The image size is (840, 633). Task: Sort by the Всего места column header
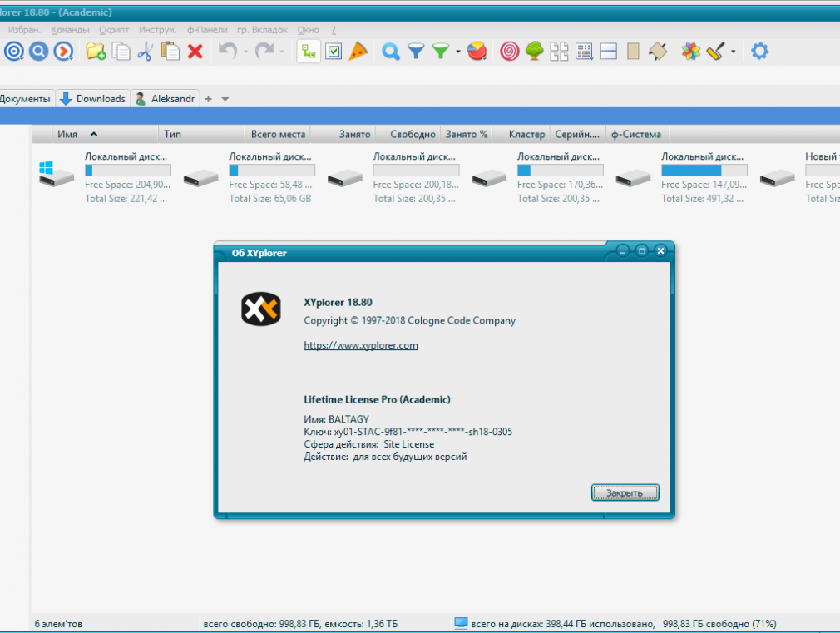[277, 134]
